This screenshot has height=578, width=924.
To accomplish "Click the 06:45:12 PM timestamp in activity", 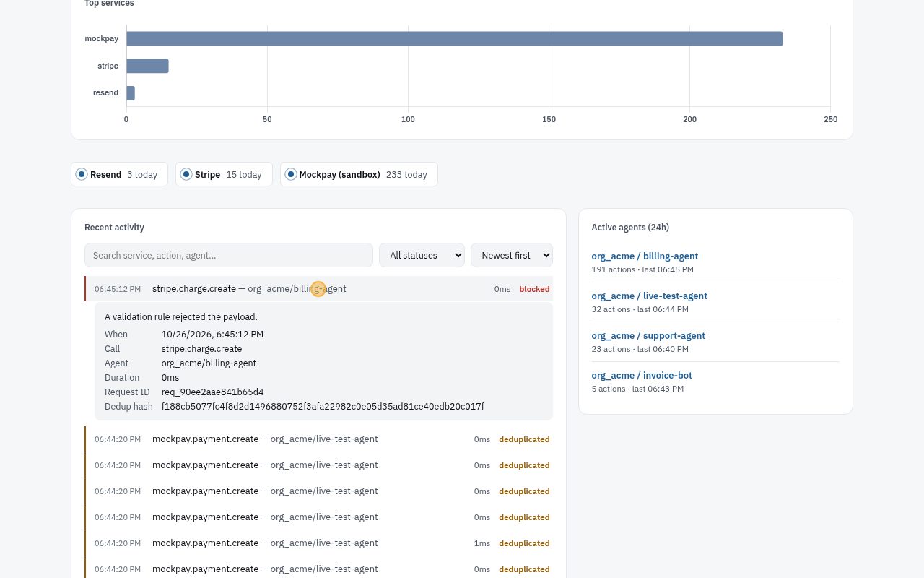I will (x=118, y=289).
